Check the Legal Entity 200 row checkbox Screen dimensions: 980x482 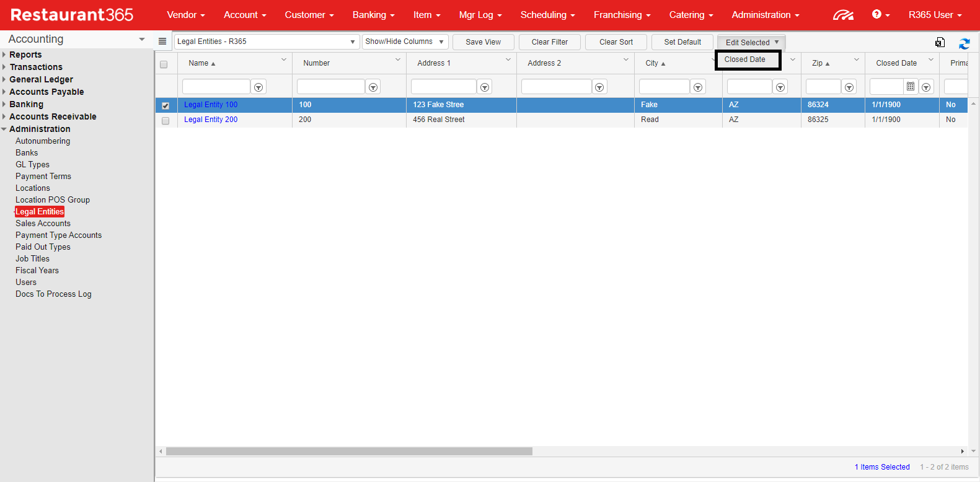point(166,121)
